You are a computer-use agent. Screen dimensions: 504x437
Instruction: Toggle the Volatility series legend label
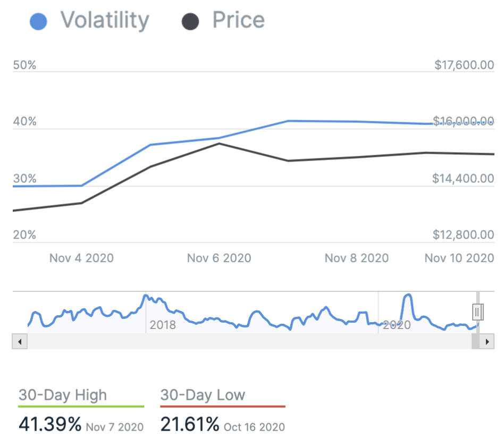(x=104, y=21)
